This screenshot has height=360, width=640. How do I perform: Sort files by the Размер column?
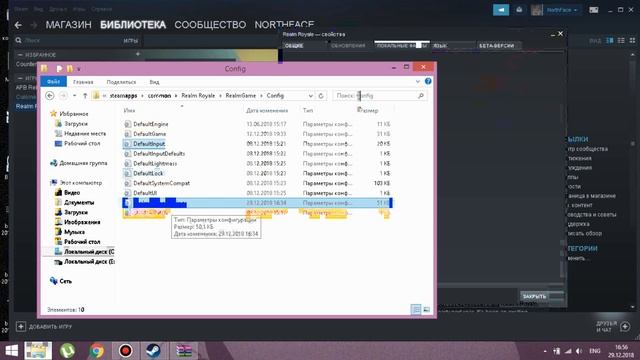pos(369,111)
